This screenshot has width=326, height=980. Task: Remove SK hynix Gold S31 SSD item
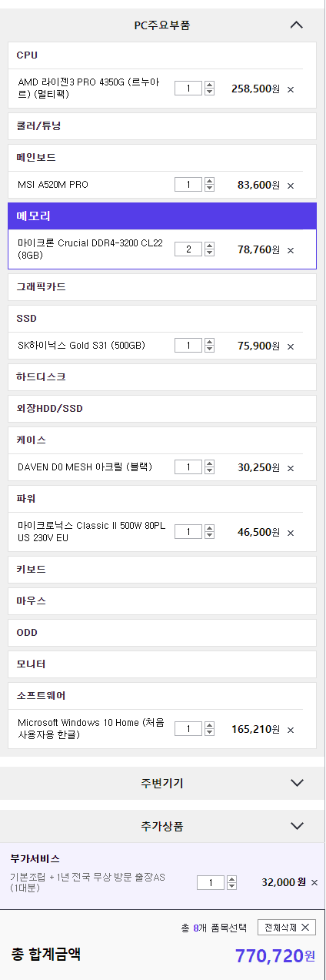pyautogui.click(x=291, y=346)
